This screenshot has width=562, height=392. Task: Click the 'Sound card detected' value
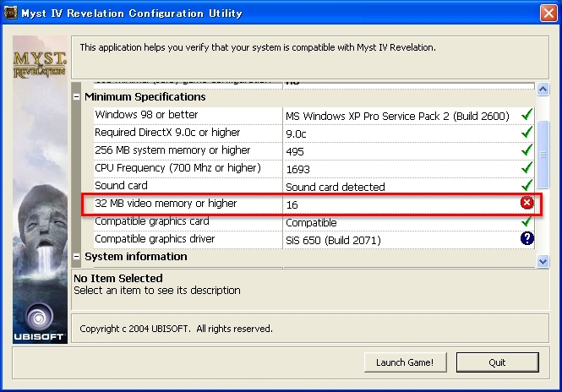click(x=336, y=187)
